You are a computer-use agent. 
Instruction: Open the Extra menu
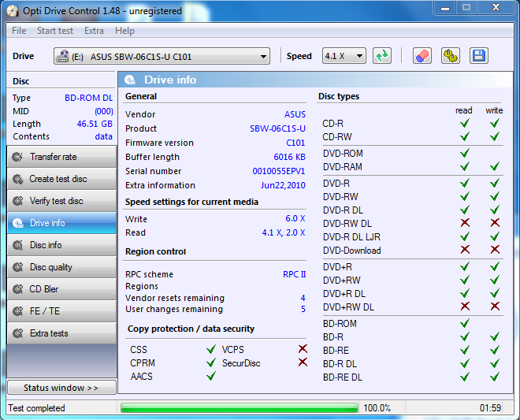(x=94, y=31)
